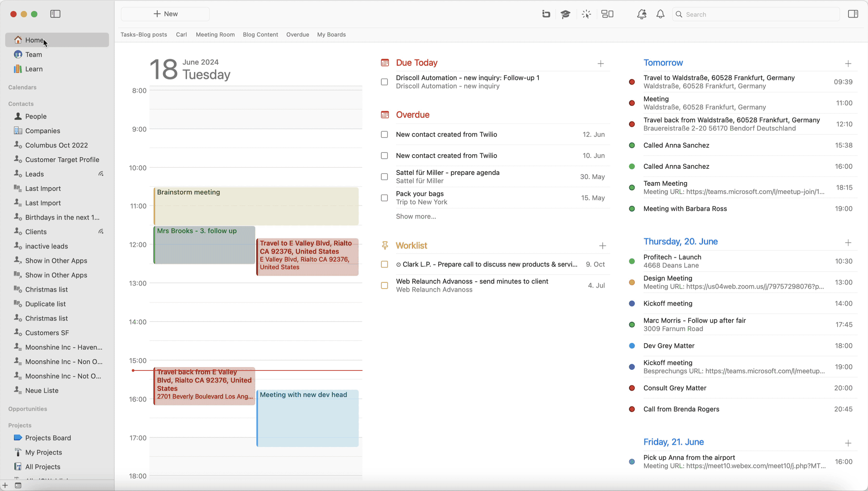The image size is (868, 491).
Task: Select the Mrs Brooks - 3. follow up event
Action: (x=204, y=245)
